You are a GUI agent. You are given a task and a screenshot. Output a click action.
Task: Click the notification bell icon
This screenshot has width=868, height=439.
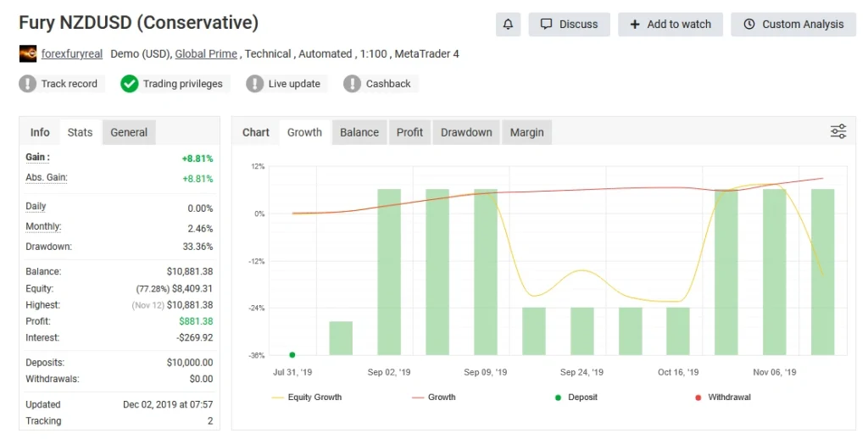click(x=508, y=25)
